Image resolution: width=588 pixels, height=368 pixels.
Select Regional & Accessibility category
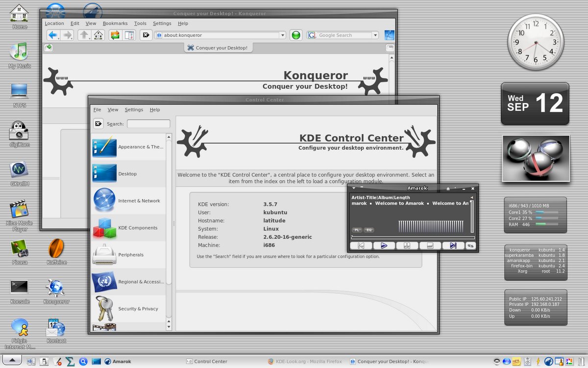(129, 282)
